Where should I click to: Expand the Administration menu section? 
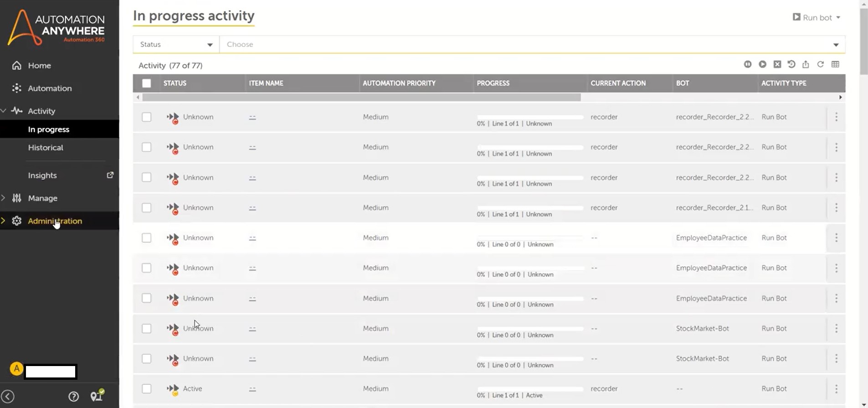[55, 221]
